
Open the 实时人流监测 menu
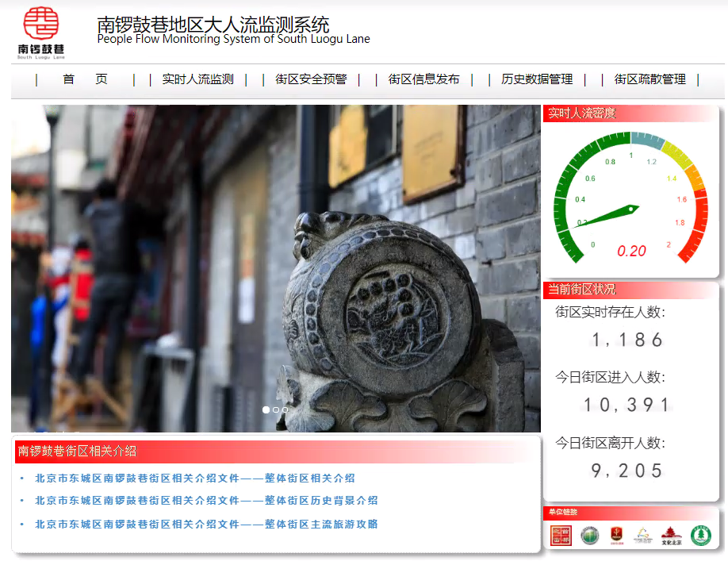198,79
